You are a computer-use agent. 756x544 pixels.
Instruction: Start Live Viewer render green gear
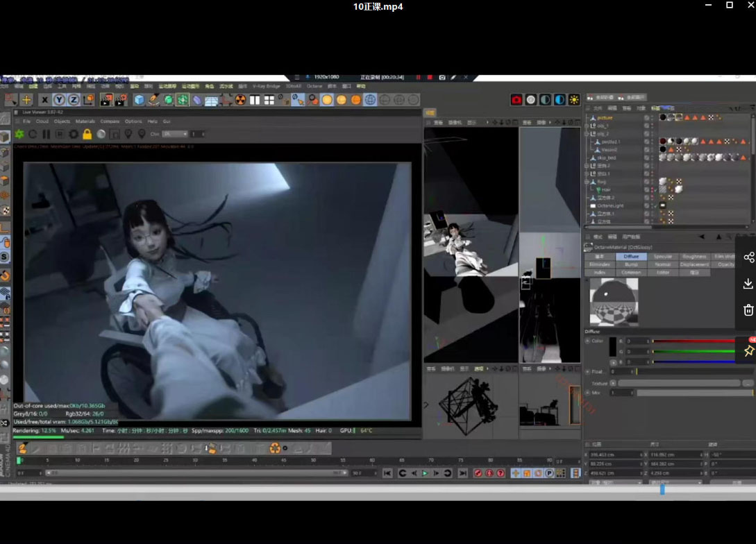(19, 134)
